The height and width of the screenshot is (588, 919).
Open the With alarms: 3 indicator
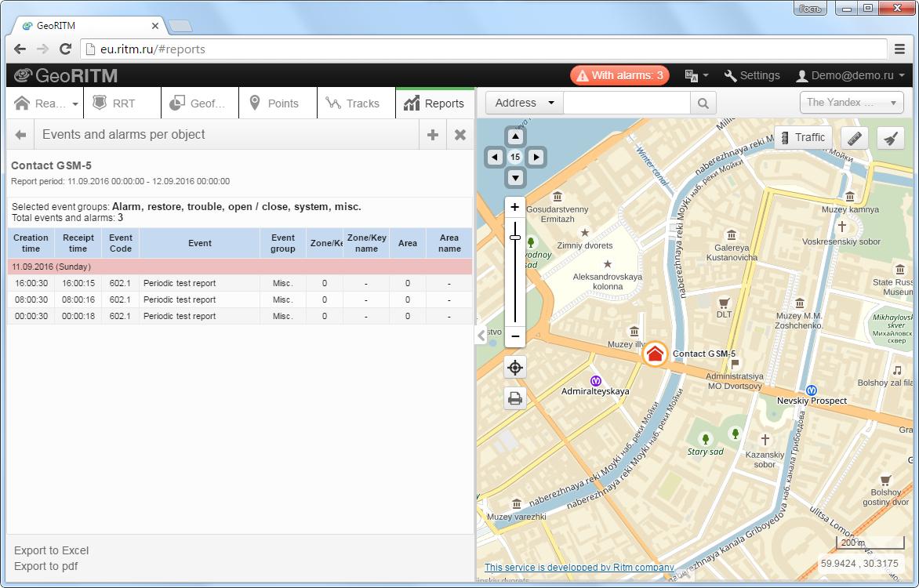(x=619, y=75)
